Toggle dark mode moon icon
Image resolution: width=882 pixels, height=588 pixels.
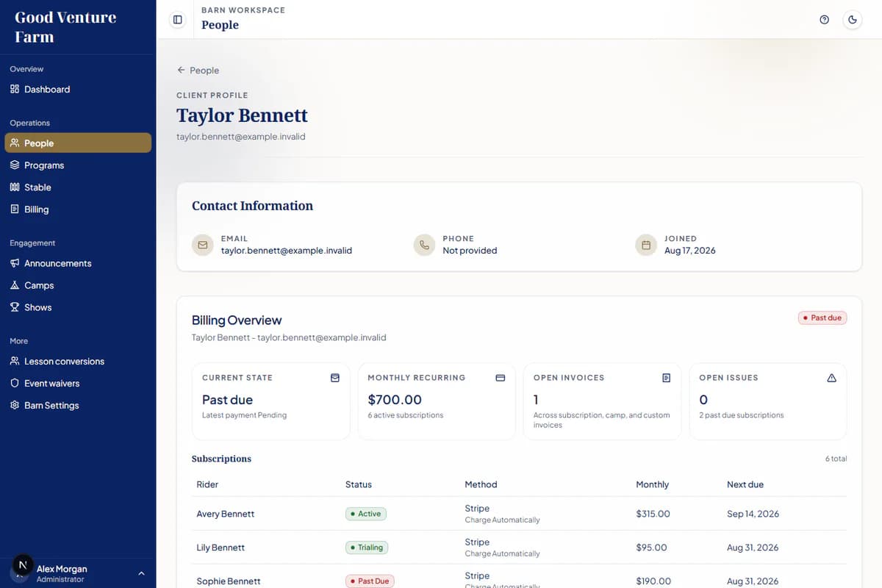pos(853,20)
